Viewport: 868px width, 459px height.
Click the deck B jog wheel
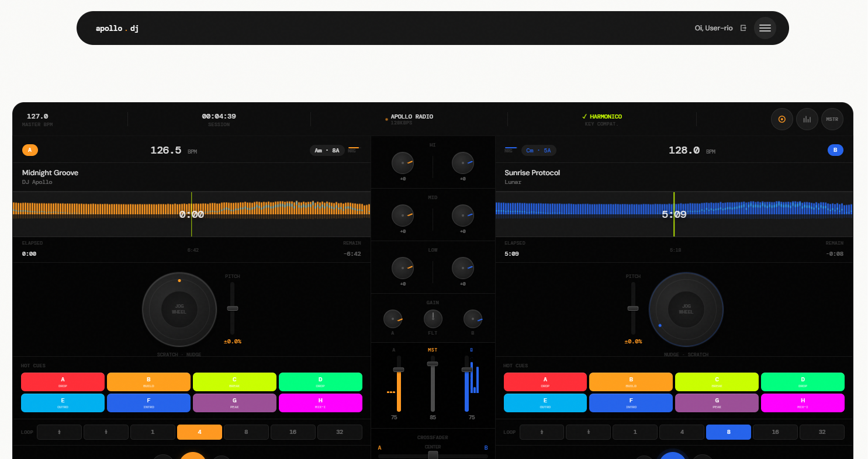(686, 310)
